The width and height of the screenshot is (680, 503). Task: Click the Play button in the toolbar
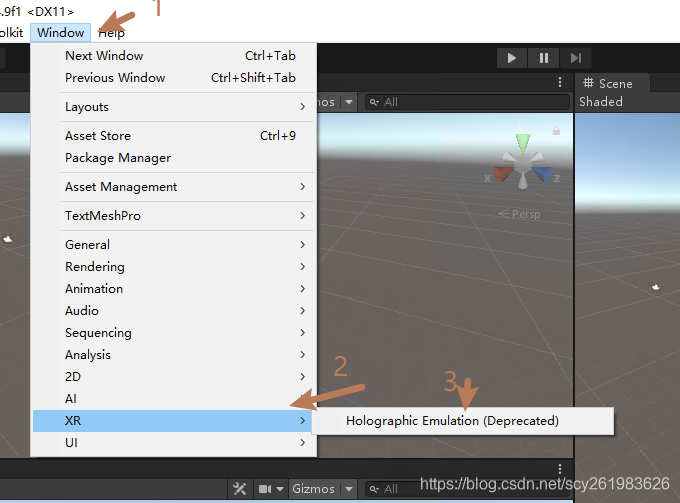coord(512,58)
